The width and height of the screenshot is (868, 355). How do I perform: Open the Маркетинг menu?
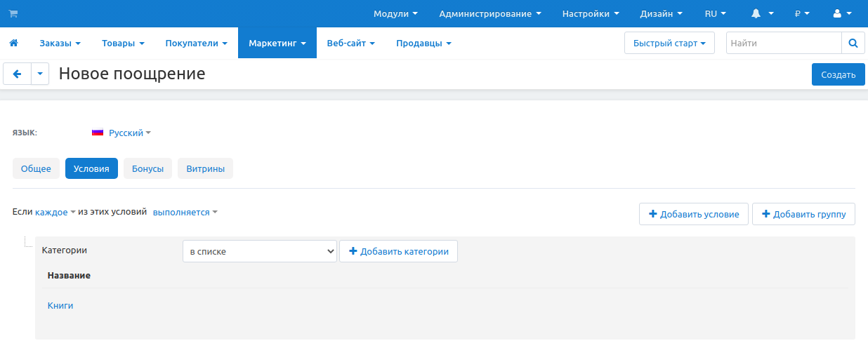277,43
